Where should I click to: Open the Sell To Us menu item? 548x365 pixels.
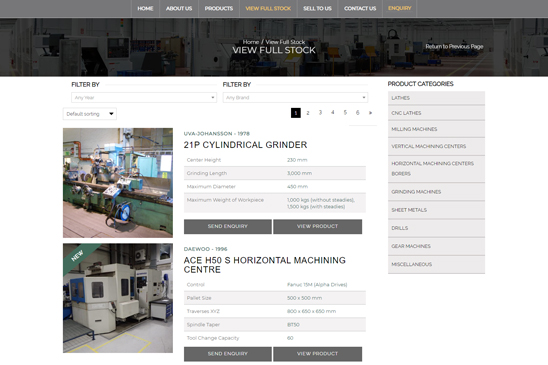click(x=317, y=8)
